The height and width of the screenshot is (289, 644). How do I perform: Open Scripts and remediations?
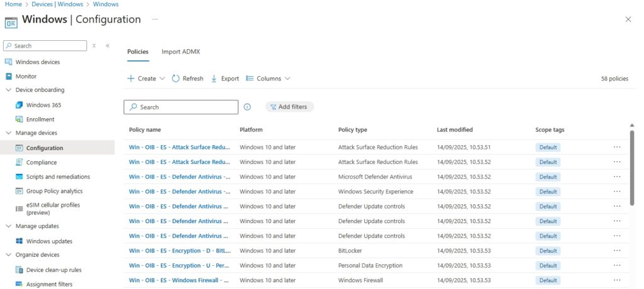pos(58,177)
